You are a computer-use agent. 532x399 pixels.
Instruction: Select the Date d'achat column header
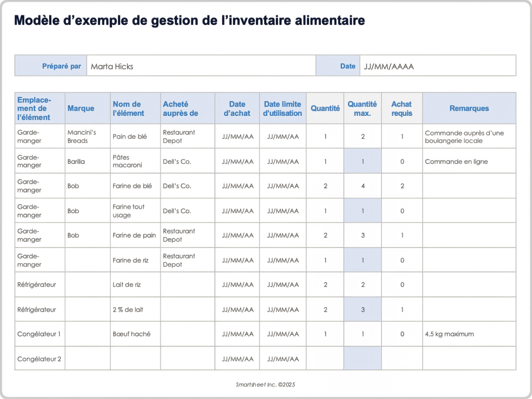coord(237,108)
